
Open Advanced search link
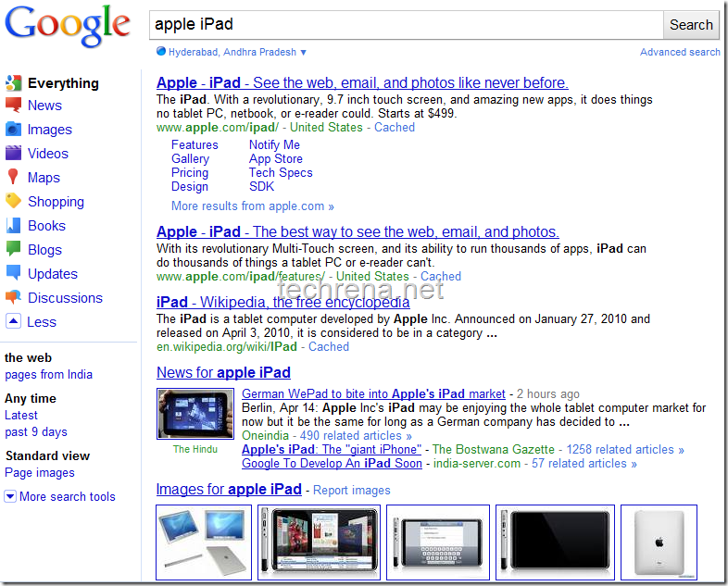(x=680, y=52)
